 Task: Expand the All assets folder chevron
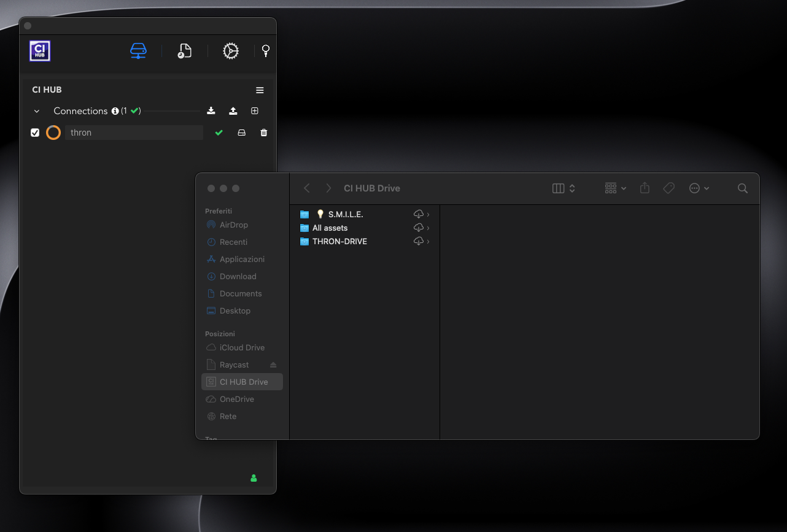[428, 228]
